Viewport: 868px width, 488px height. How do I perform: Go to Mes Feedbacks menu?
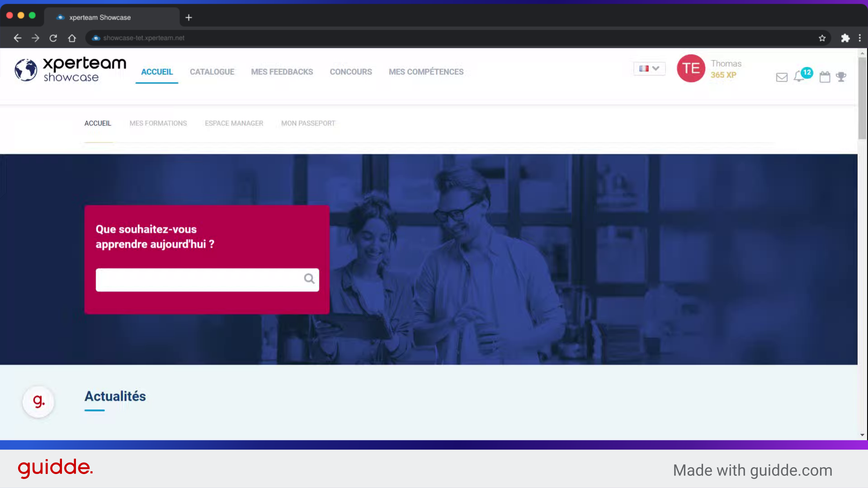tap(282, 72)
